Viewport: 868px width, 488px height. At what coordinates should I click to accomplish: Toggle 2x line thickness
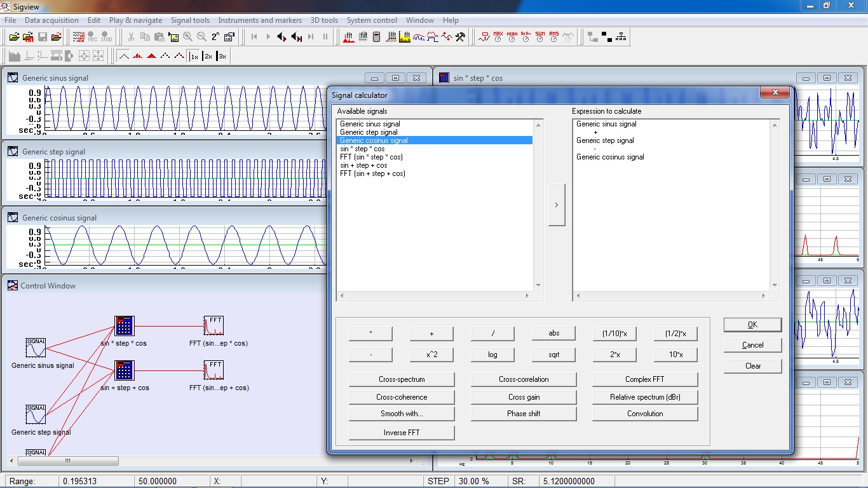pos(208,57)
